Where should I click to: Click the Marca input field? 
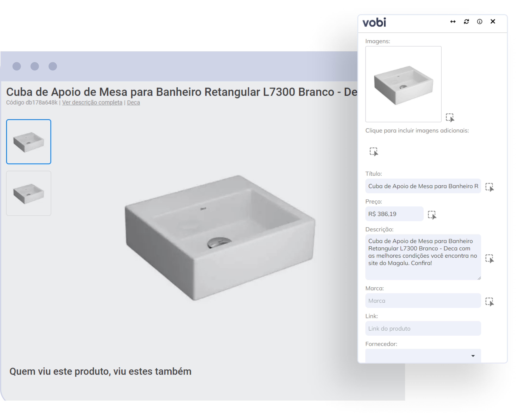pyautogui.click(x=423, y=301)
